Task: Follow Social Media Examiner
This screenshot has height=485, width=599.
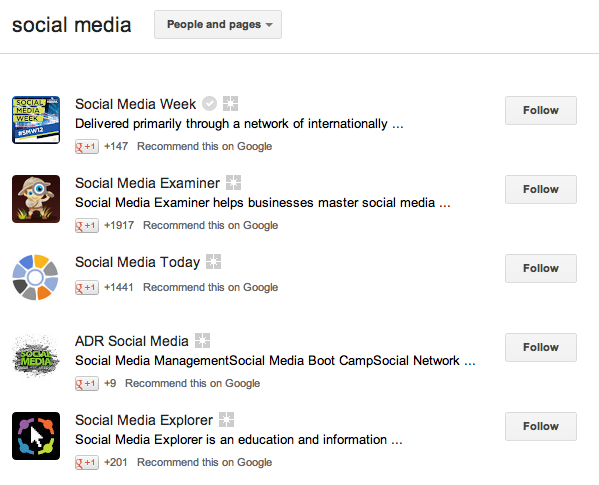Action: click(x=541, y=189)
